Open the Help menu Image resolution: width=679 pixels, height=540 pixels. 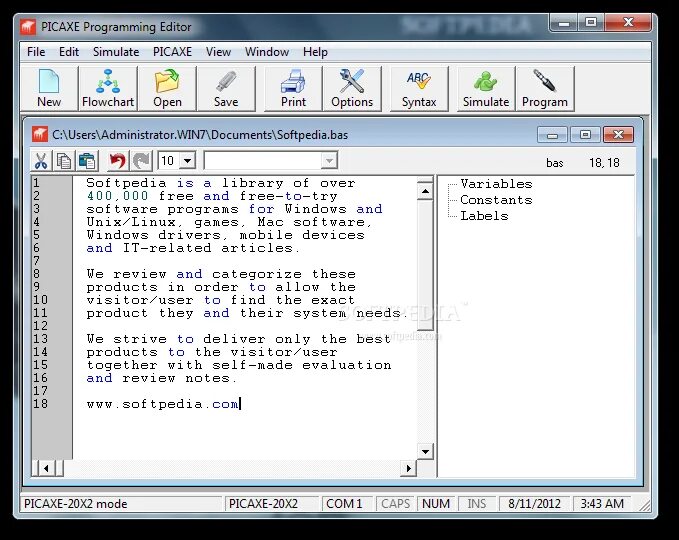315,52
